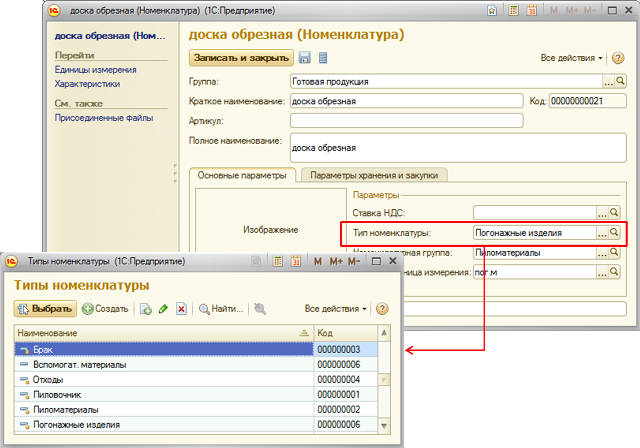
Task: Click the cancel search icon in Типы номенклатуры
Action: point(260,309)
